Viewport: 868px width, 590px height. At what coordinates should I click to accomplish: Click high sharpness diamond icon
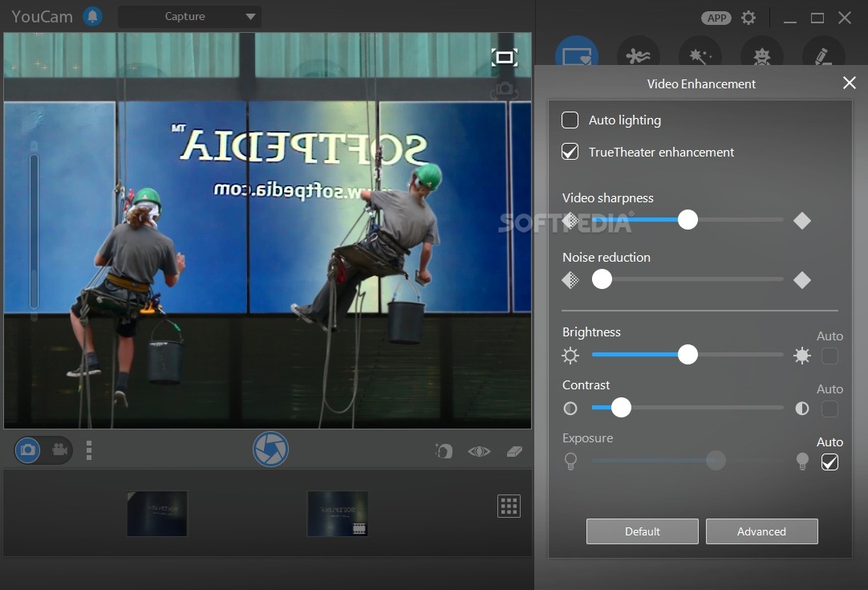802,221
